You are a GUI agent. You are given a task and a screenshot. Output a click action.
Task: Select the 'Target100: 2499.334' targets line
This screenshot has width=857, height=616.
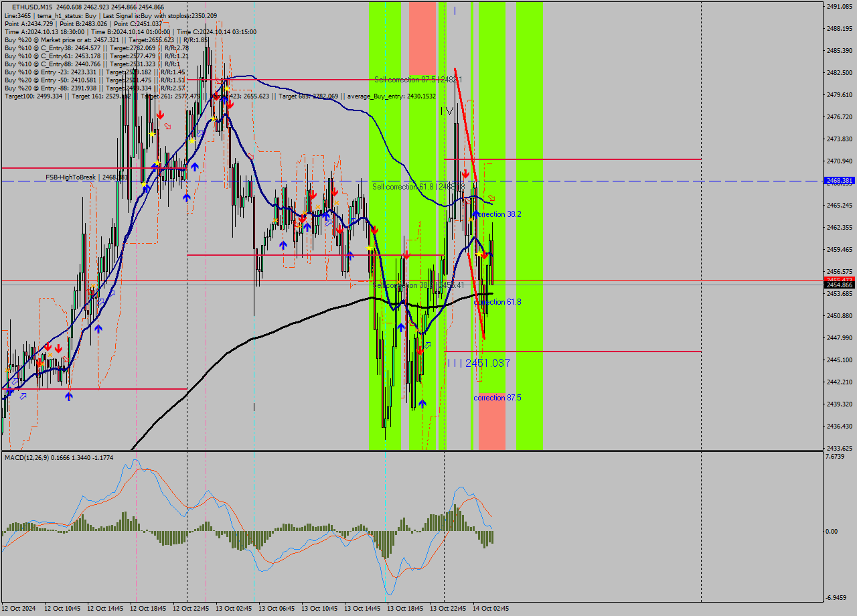pyautogui.click(x=220, y=96)
